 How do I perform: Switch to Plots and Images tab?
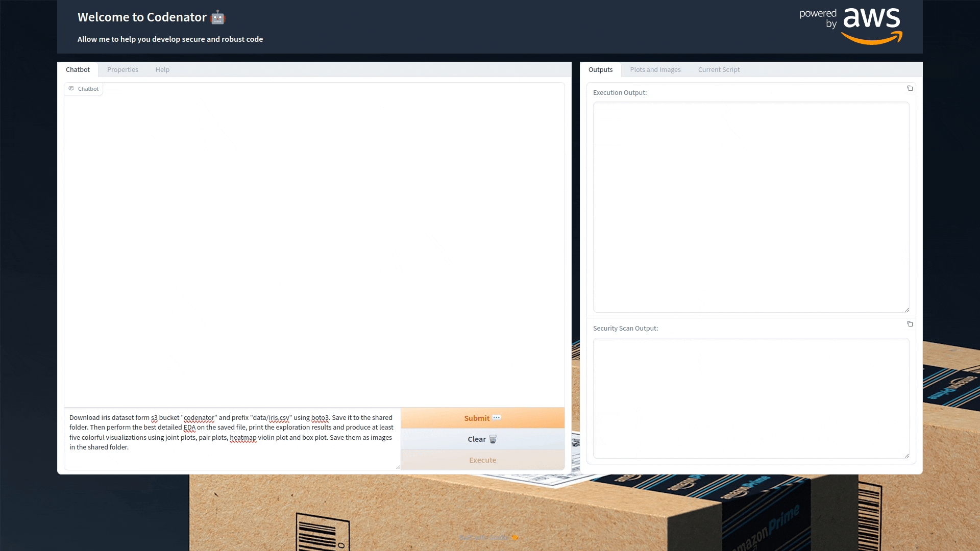[655, 70]
